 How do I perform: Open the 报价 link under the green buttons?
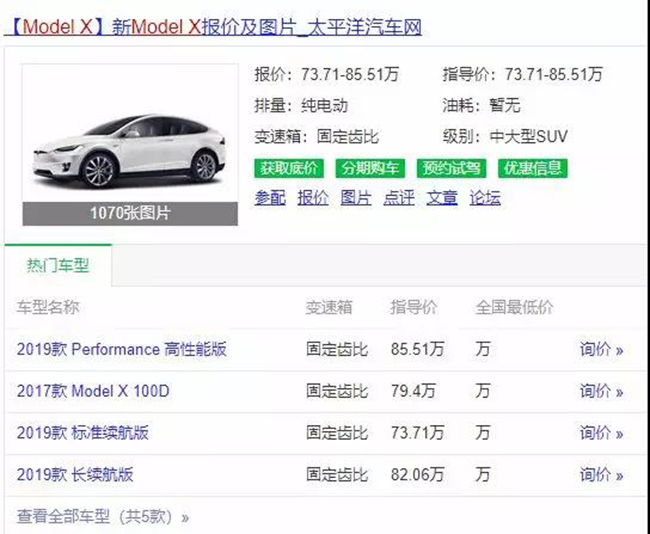(x=313, y=198)
